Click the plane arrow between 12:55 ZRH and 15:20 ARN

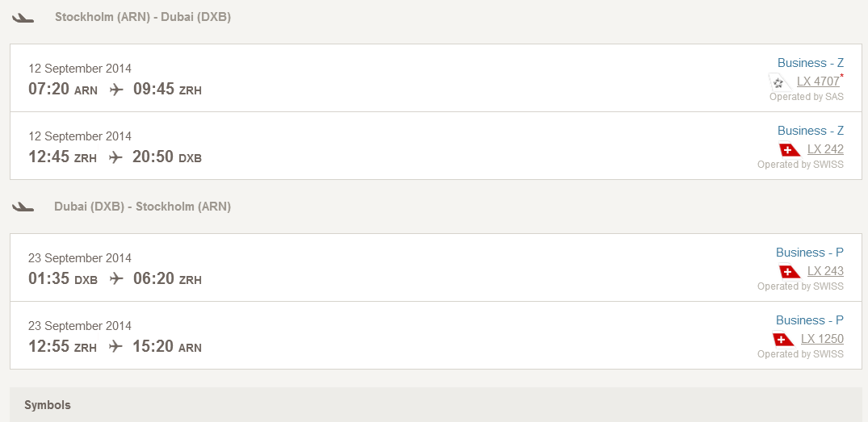pyautogui.click(x=115, y=347)
